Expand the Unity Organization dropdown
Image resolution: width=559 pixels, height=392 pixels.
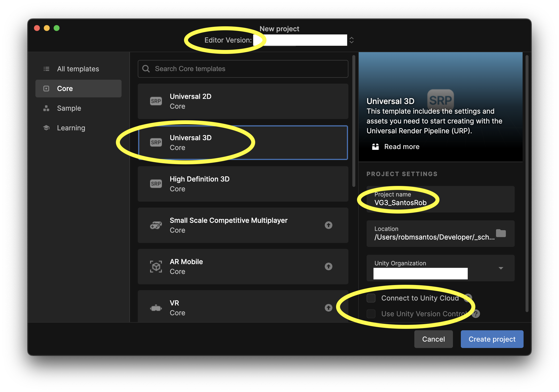coord(501,268)
